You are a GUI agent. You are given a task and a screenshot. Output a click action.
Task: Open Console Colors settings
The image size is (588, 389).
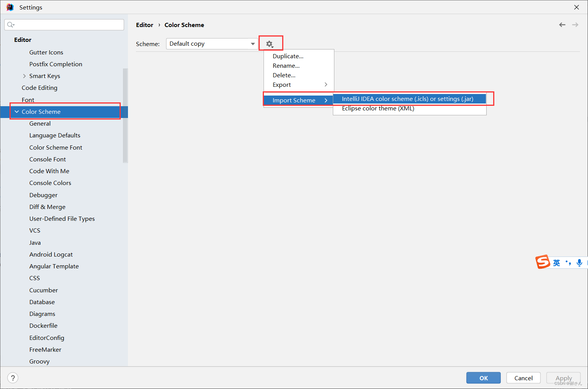(50, 183)
